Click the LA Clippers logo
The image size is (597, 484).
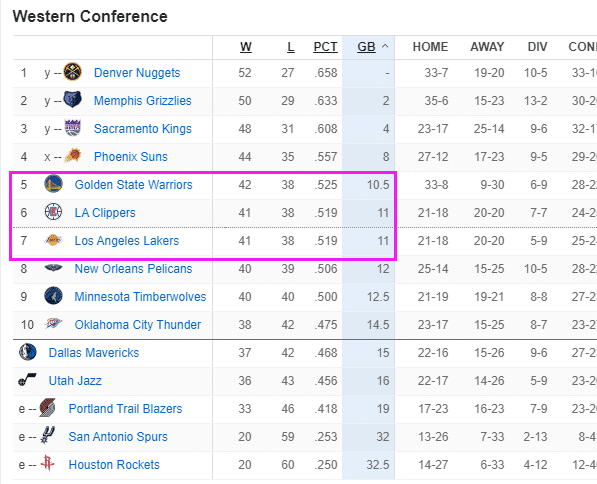pos(53,212)
